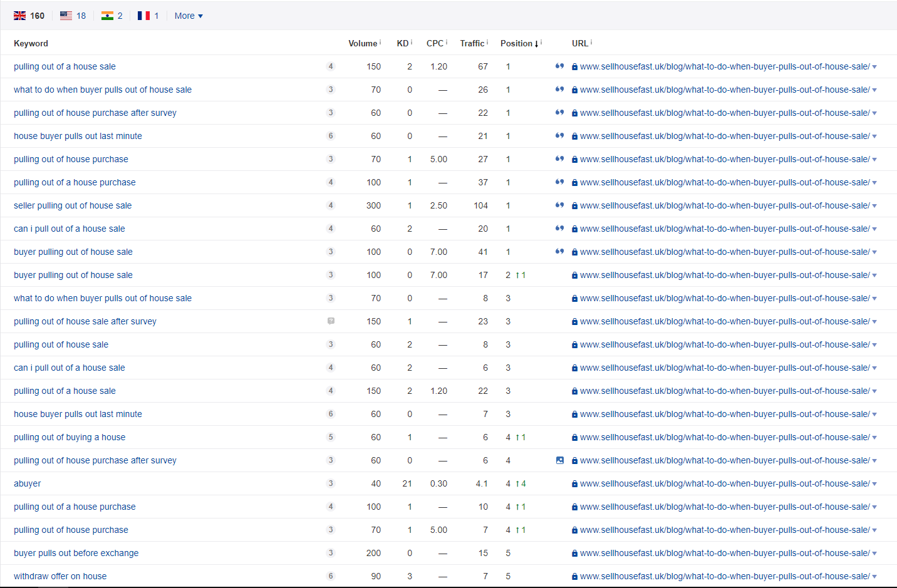Select the UK flag country tab
Screen dimensions: 897x588
pos(29,16)
